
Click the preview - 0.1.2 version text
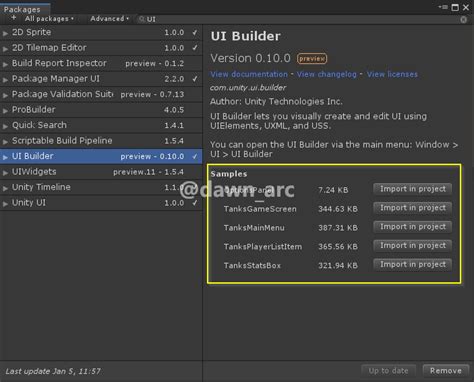(154, 63)
